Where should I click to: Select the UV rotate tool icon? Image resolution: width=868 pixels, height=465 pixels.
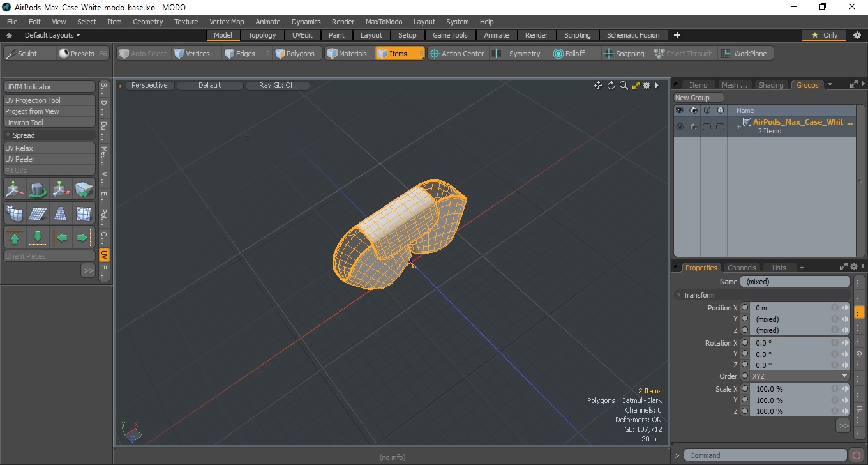point(38,189)
